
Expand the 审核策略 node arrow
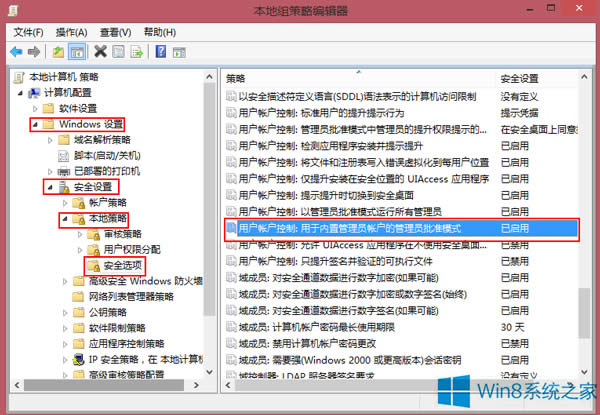[x=80, y=234]
